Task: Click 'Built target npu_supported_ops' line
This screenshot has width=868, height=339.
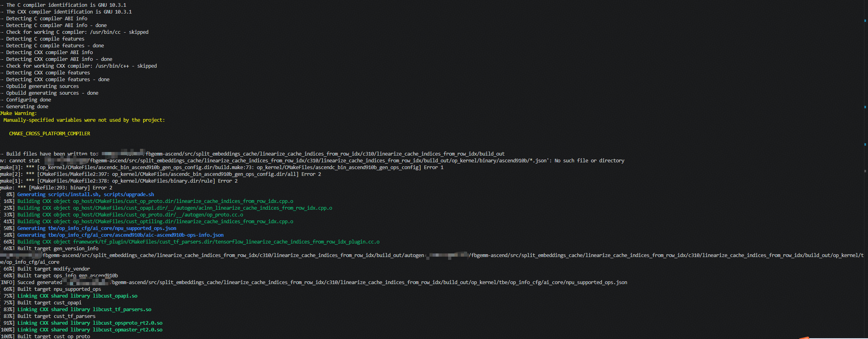Action: 50,289
